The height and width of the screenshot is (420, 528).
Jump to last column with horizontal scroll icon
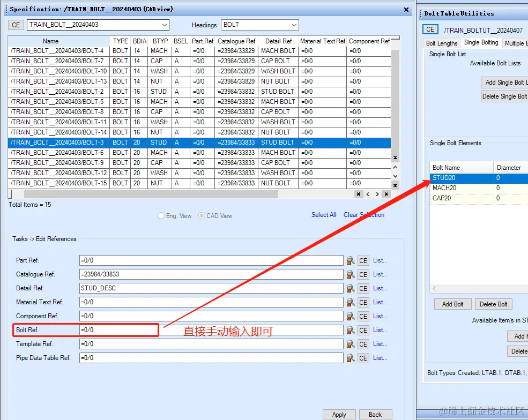pos(386,194)
